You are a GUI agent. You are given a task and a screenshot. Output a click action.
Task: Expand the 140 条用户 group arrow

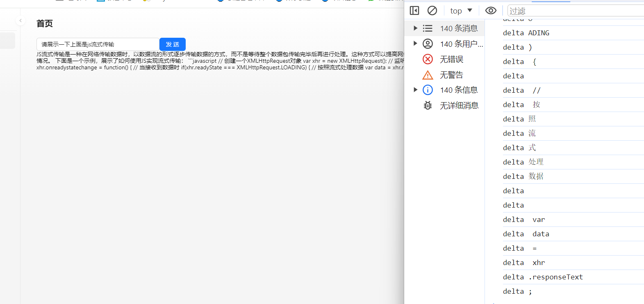415,43
